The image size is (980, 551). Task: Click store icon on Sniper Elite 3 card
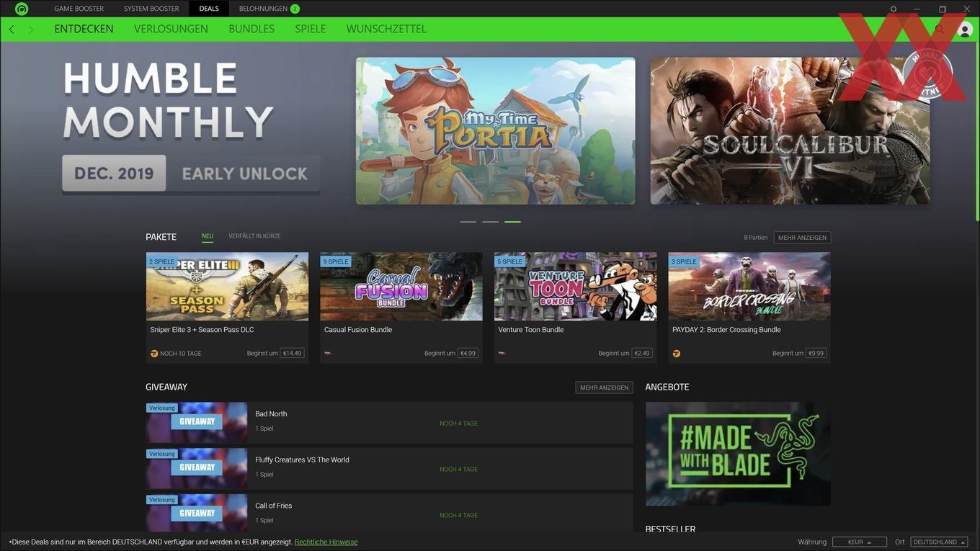click(x=153, y=354)
